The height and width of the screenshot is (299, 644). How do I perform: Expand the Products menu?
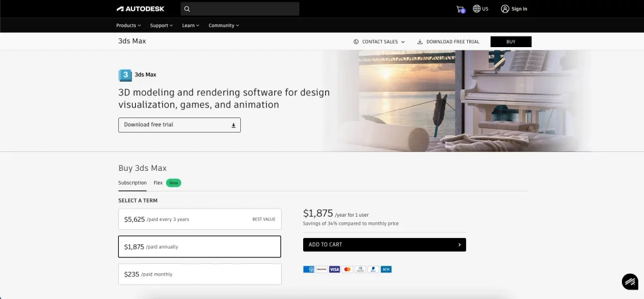pos(128,25)
